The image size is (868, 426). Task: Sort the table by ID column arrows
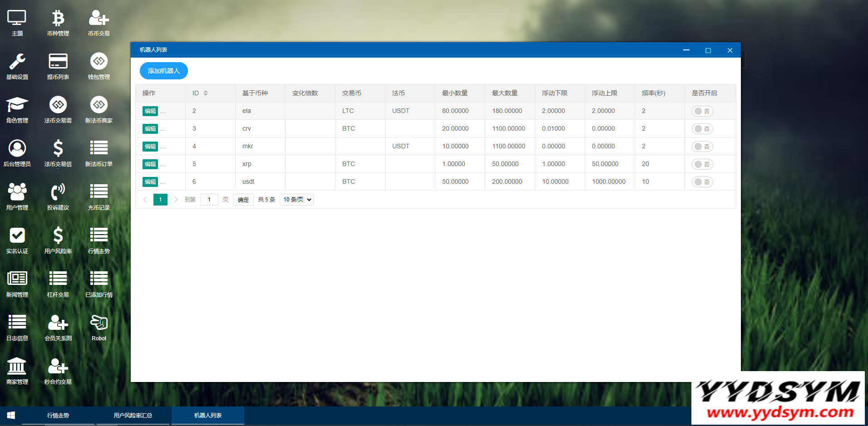pos(206,93)
